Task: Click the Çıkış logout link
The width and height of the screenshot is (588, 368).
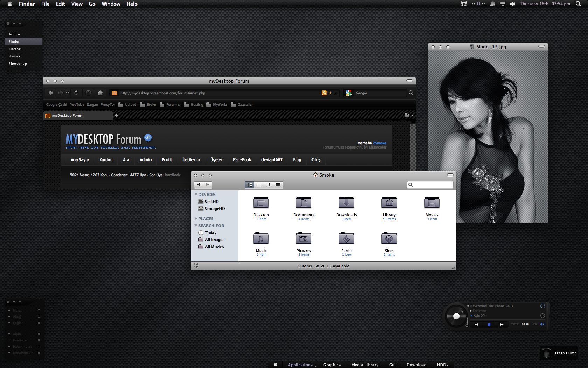Action: click(316, 159)
